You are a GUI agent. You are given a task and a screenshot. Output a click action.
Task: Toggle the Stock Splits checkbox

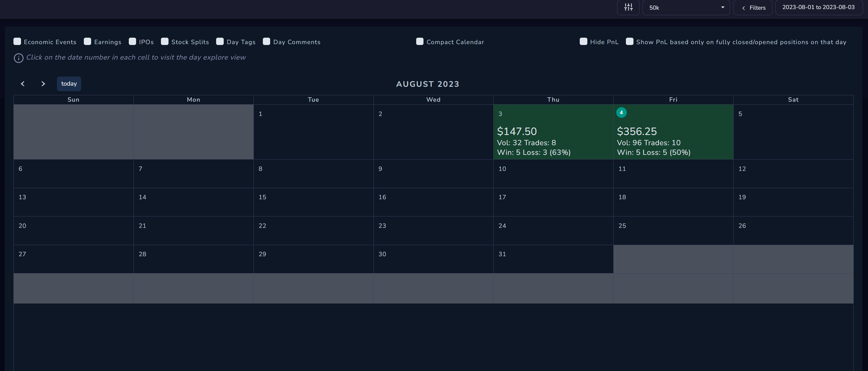[165, 41]
